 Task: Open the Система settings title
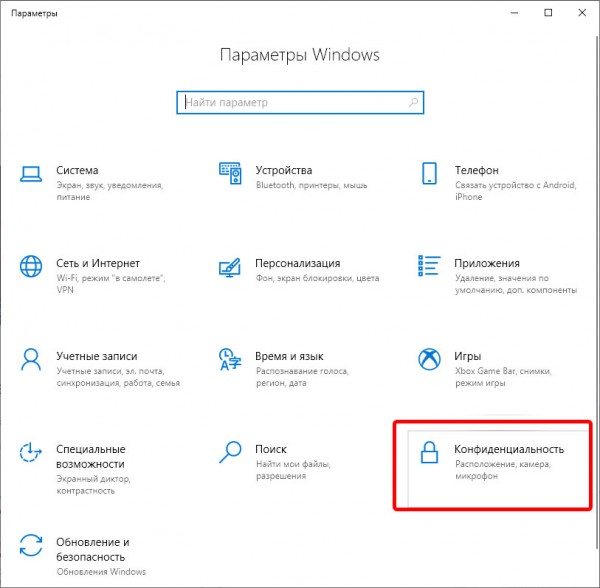[x=77, y=170]
